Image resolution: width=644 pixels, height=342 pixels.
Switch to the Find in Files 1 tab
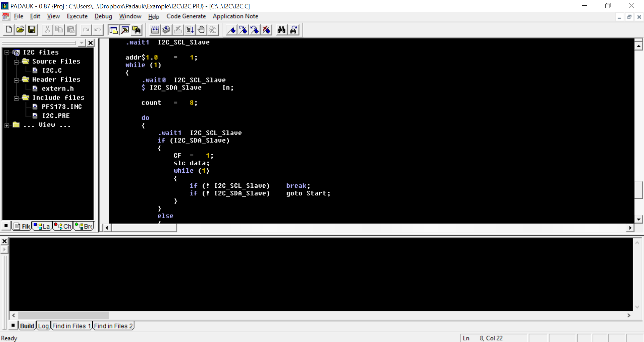click(71, 326)
